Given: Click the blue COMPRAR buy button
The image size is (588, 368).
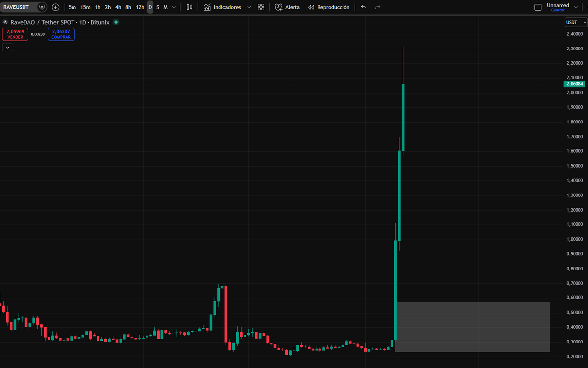Looking at the screenshot, I should [x=61, y=34].
